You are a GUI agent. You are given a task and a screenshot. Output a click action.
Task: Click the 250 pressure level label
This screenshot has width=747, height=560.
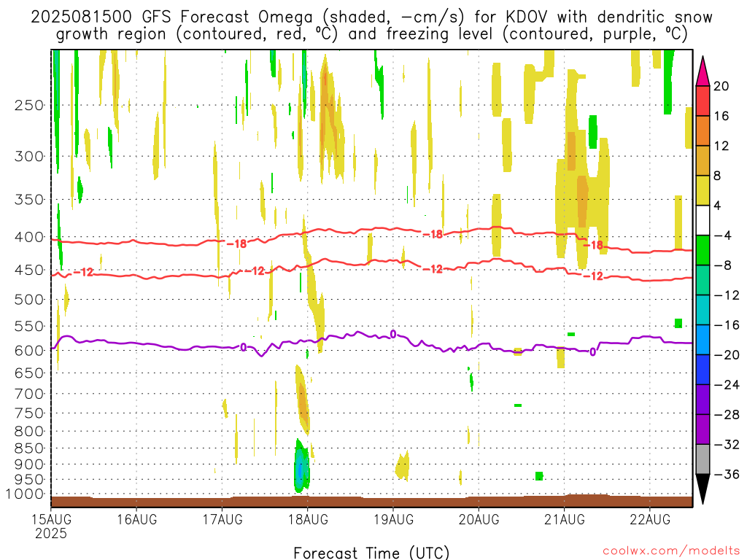coord(29,105)
